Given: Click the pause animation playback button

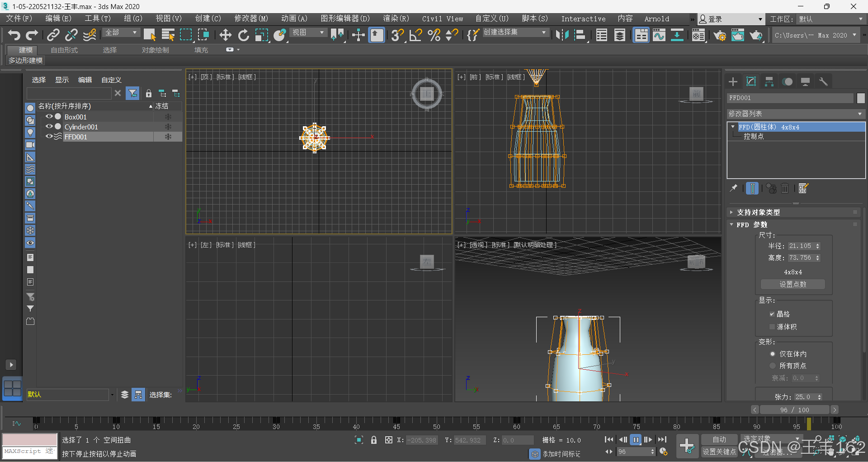Looking at the screenshot, I should [636, 439].
